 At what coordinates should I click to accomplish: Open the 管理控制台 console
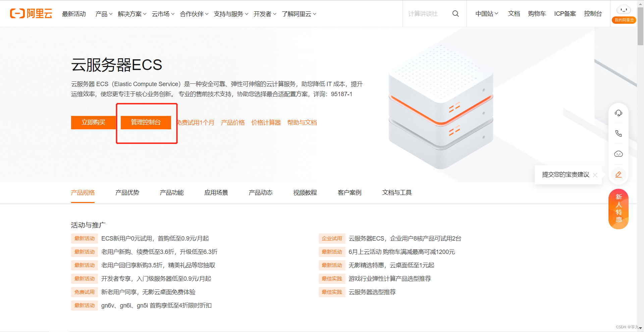[x=146, y=123]
